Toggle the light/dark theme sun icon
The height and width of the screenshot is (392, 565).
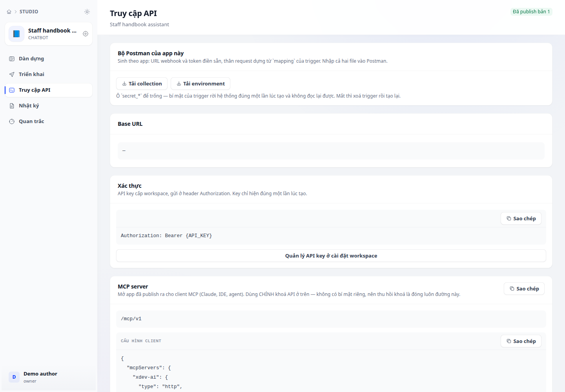87,12
